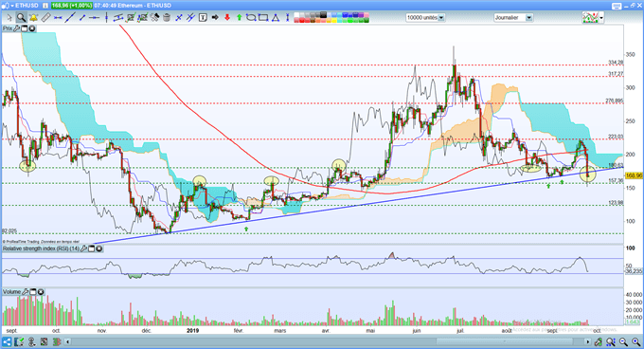Click the 123,98 support level label
The width and height of the screenshot is (644, 349).
tap(616, 203)
